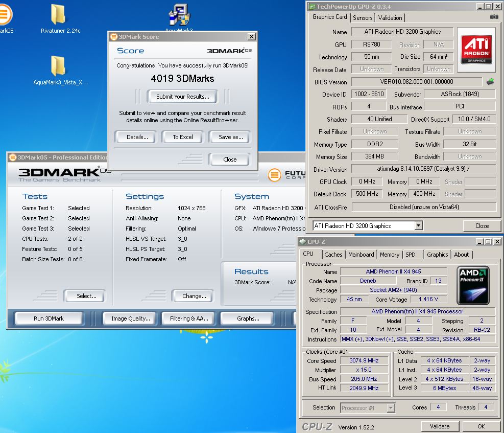The width and height of the screenshot is (504, 433).
Task: Open the CPU-Z Memory tab
Action: point(390,255)
